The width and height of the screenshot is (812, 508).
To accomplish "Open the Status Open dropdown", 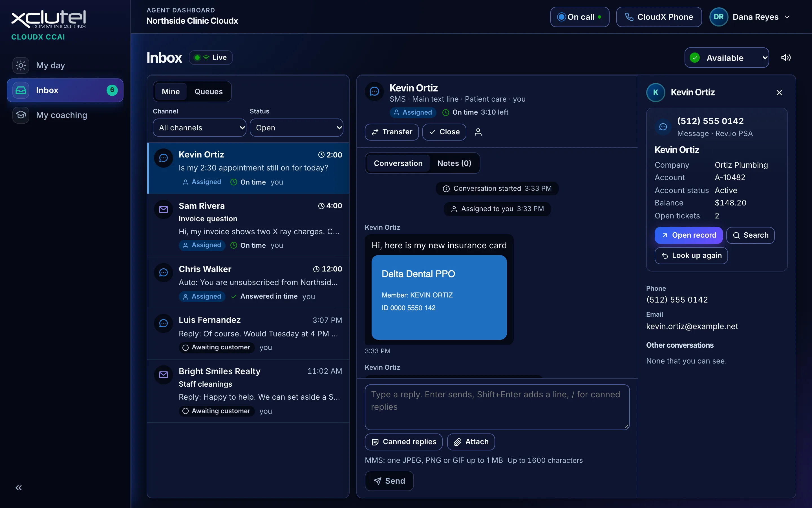I will [296, 128].
